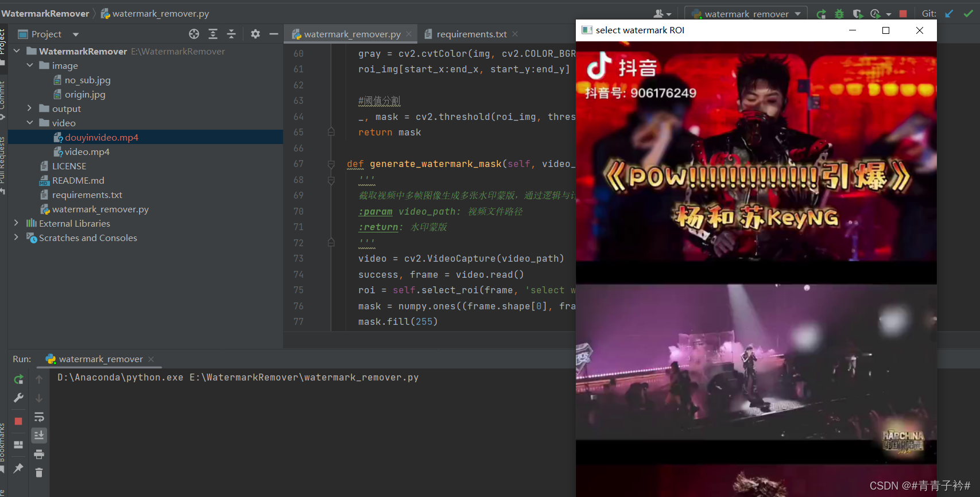Viewport: 980px width, 497px height.
Task: Rerun watermark_remover from the top toolbar
Action: pyautogui.click(x=822, y=14)
